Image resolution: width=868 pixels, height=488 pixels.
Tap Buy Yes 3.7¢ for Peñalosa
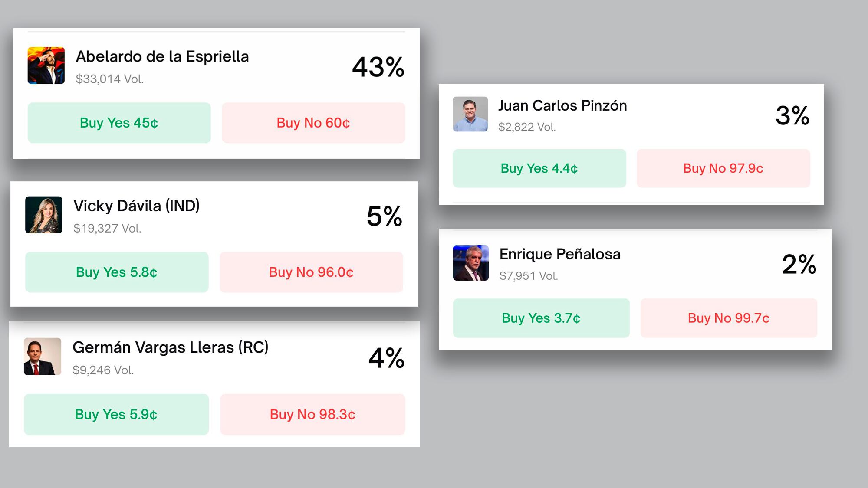pos(541,318)
